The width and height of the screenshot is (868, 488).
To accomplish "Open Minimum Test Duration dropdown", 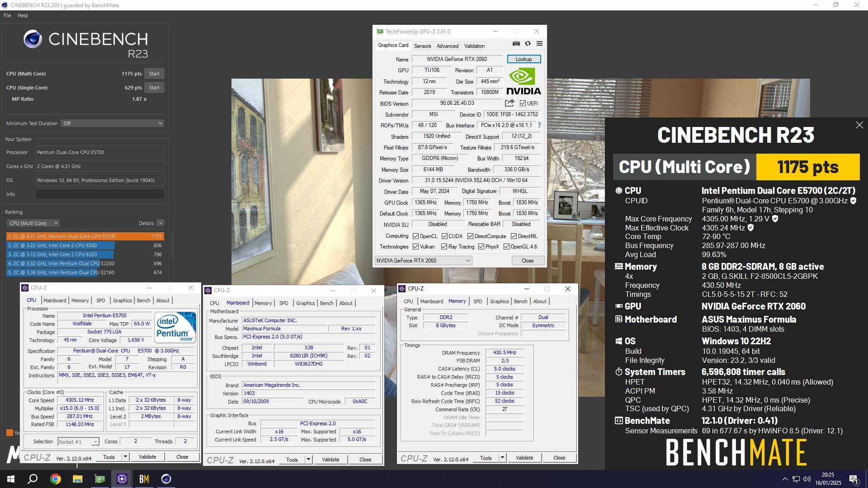I will click(112, 123).
